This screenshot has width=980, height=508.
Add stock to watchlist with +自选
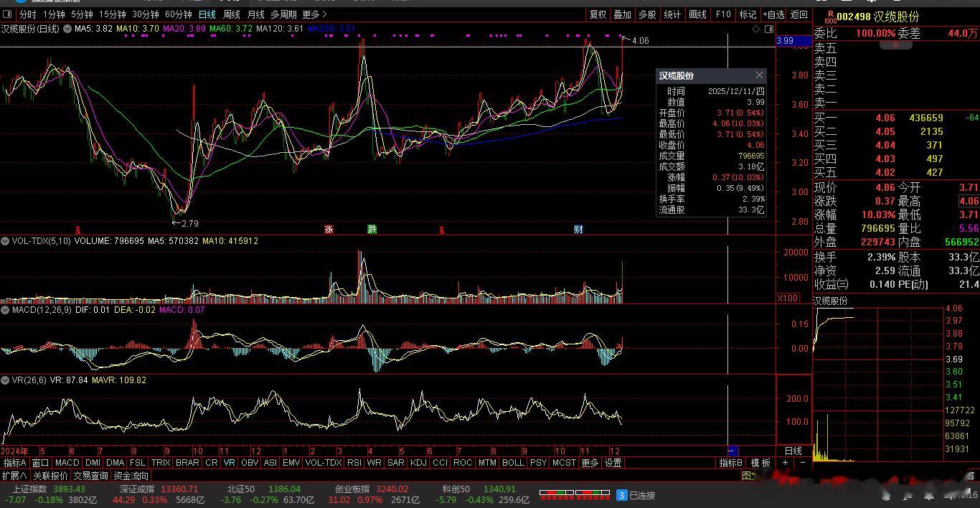click(x=773, y=14)
